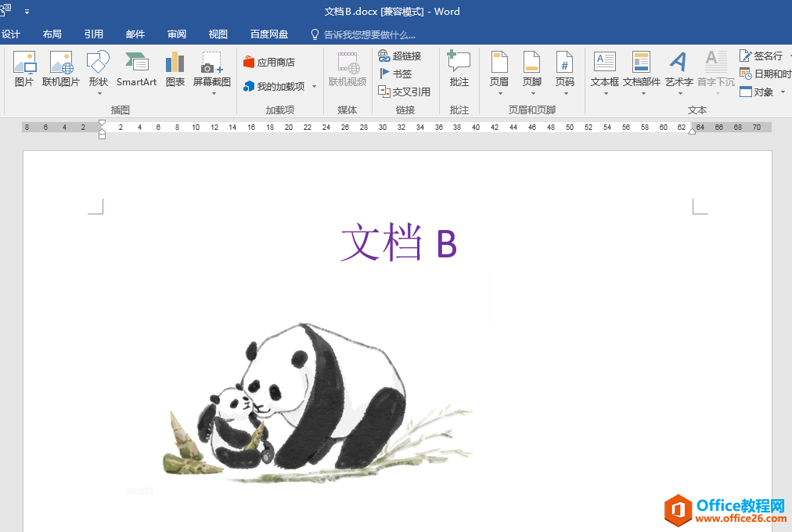Click the 图表 (Chart) icon
Viewport: 792px width, 532px height.
175,69
